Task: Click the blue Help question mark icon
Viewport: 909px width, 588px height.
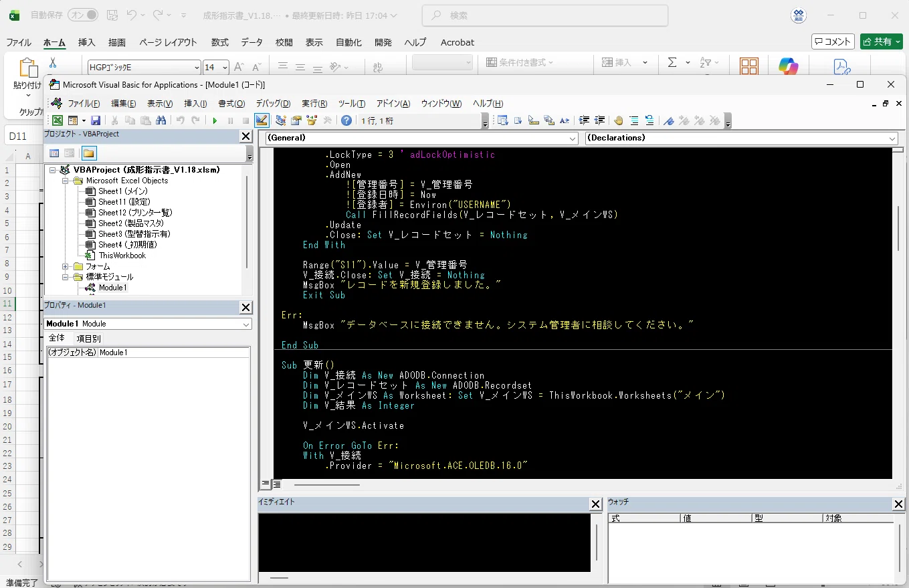Action: pyautogui.click(x=346, y=120)
